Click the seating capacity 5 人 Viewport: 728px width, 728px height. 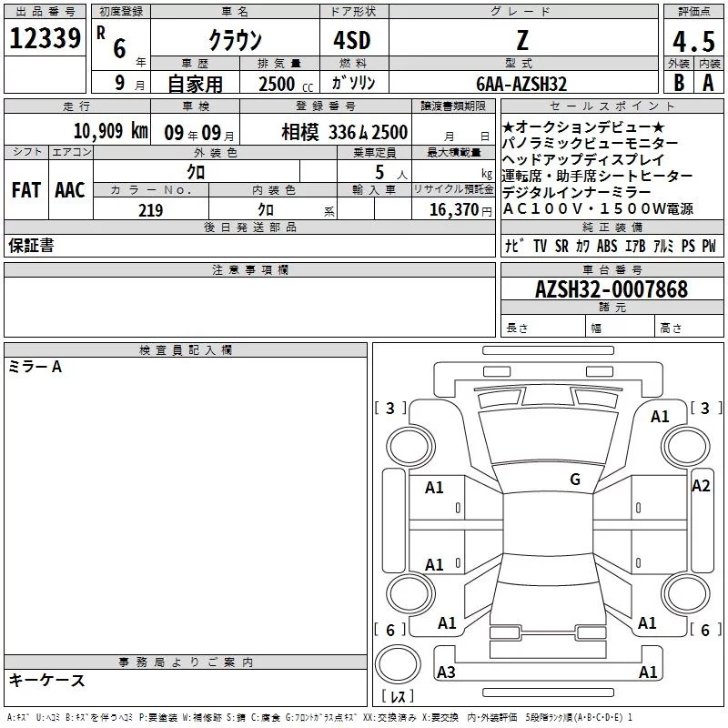391,173
